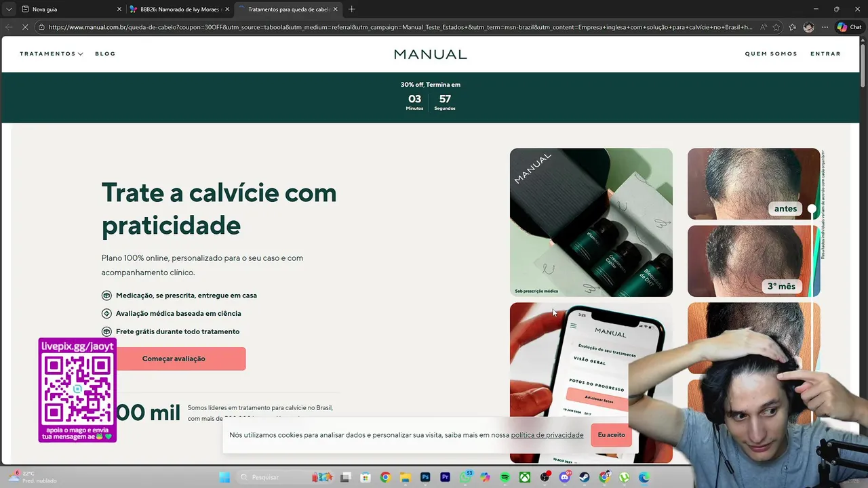
Task: Click 'Avaliação médica baseada em ciência' text
Action: [178, 313]
